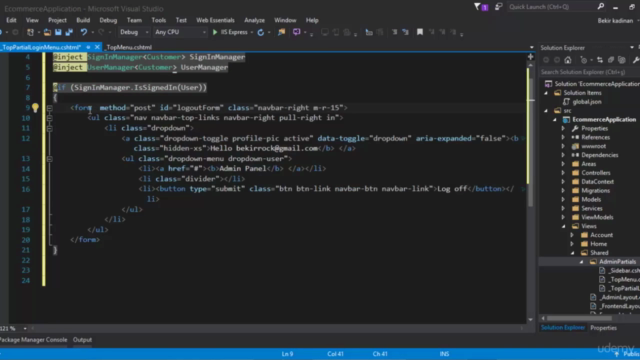Click the Bekir kadinan account name
Image resolution: width=640 pixels, height=360 pixels.
click(x=615, y=20)
